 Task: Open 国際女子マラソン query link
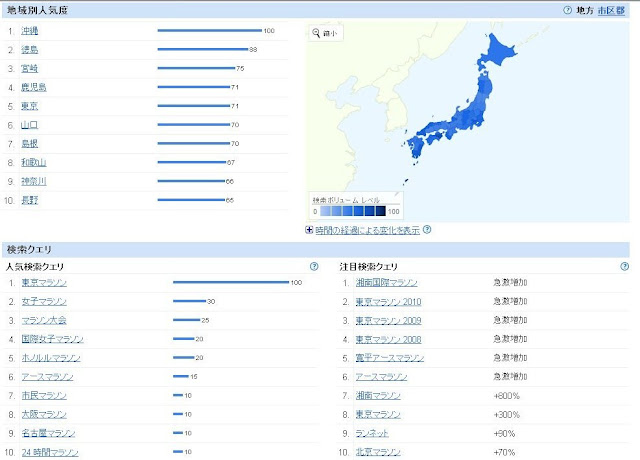[x=53, y=339]
